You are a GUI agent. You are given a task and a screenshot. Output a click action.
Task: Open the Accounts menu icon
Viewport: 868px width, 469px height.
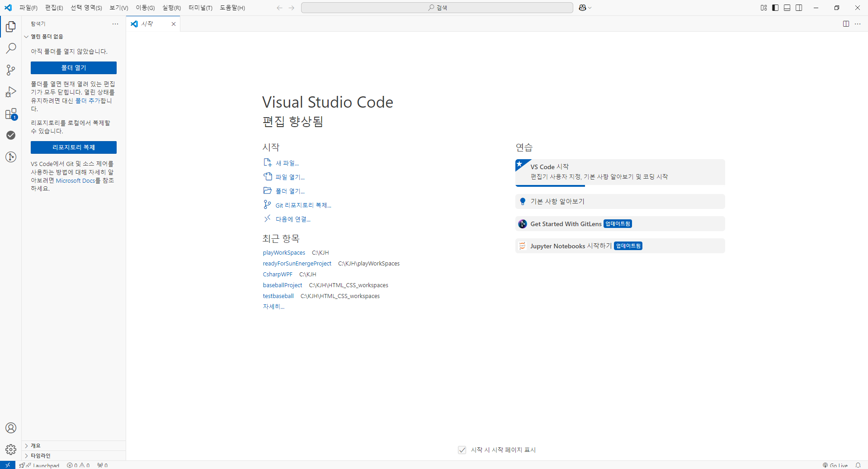click(x=11, y=428)
